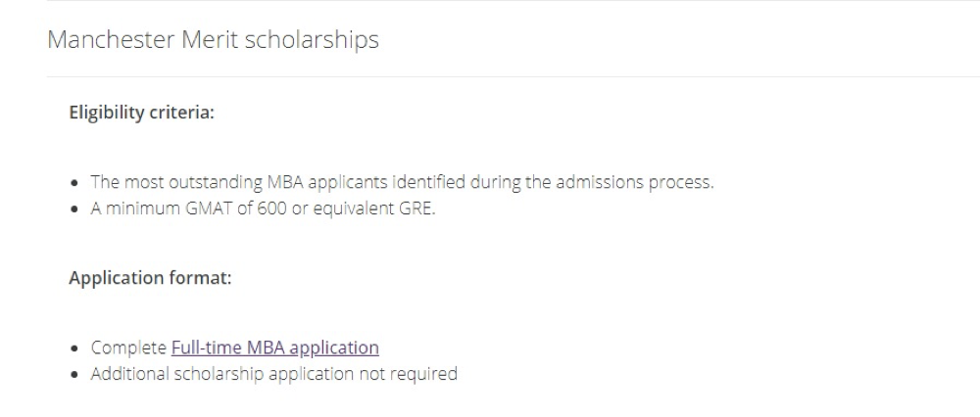This screenshot has width=980, height=417.
Task: Click the Application format heading
Action: point(150,278)
